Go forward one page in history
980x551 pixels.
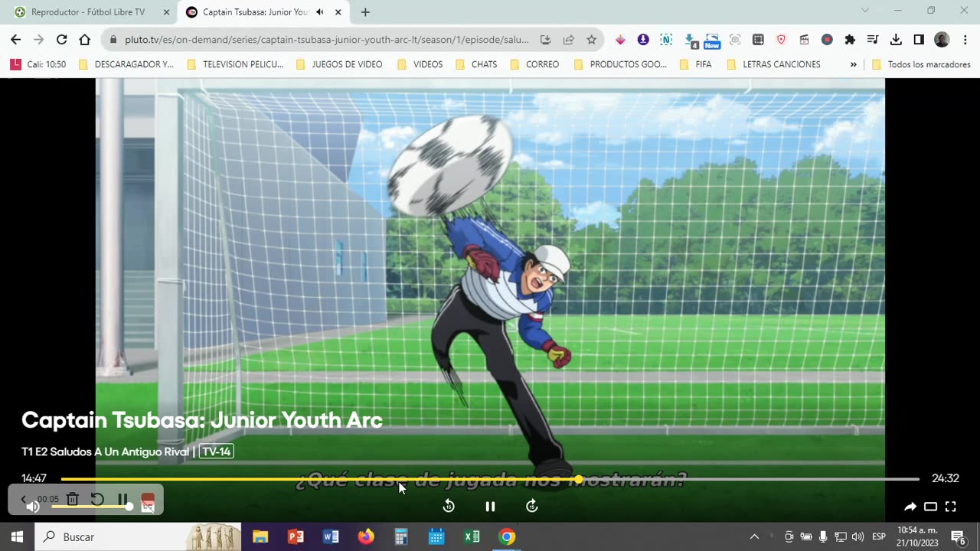tap(39, 40)
